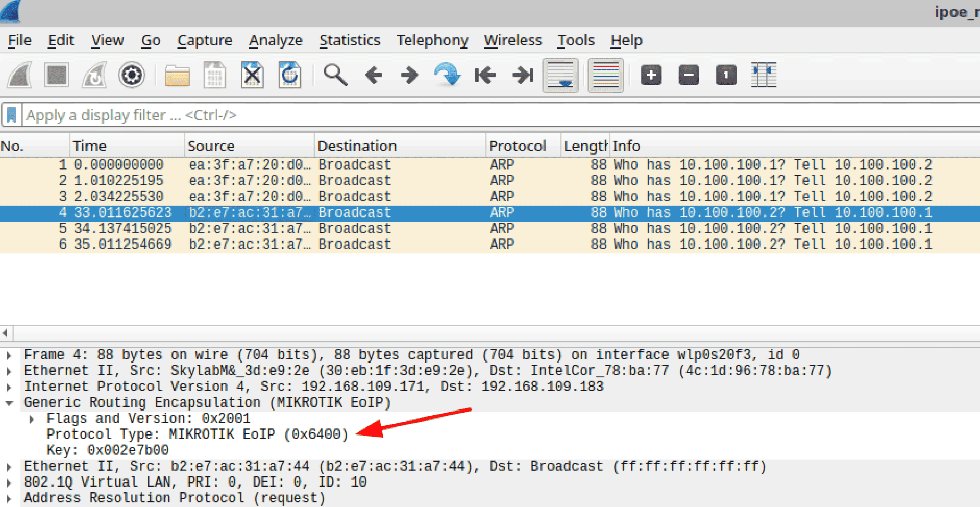Click the display filter input field
This screenshot has height=507, width=980.
pos(459,115)
